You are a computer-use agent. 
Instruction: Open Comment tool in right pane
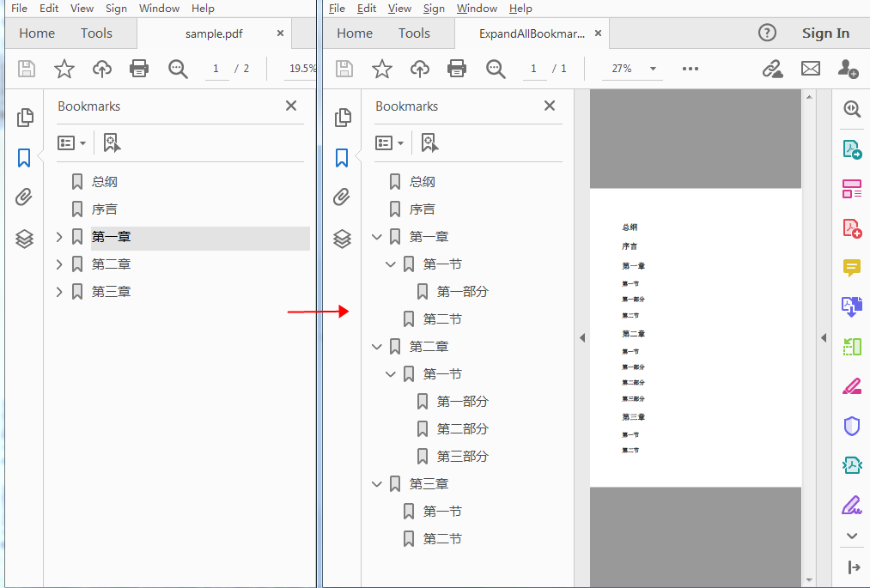pyautogui.click(x=852, y=268)
